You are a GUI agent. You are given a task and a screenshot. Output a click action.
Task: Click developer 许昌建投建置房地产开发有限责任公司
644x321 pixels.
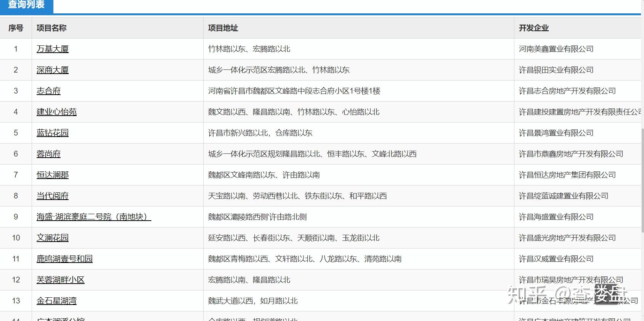coord(580,112)
